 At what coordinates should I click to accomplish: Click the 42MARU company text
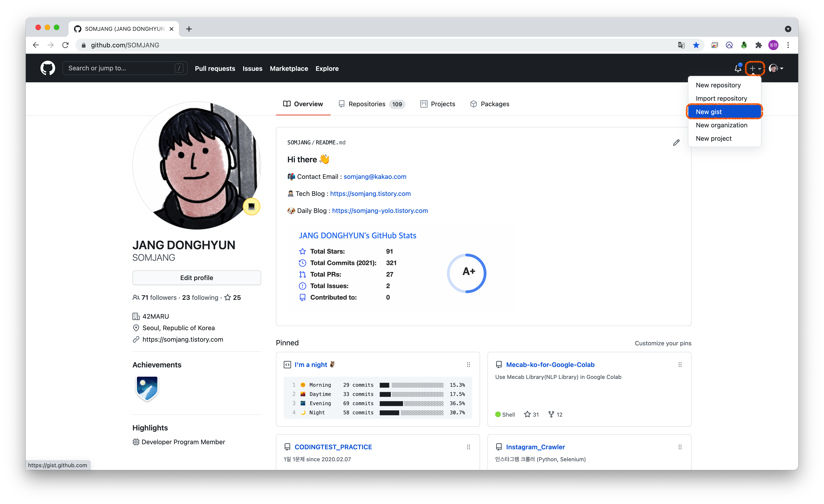click(x=155, y=316)
